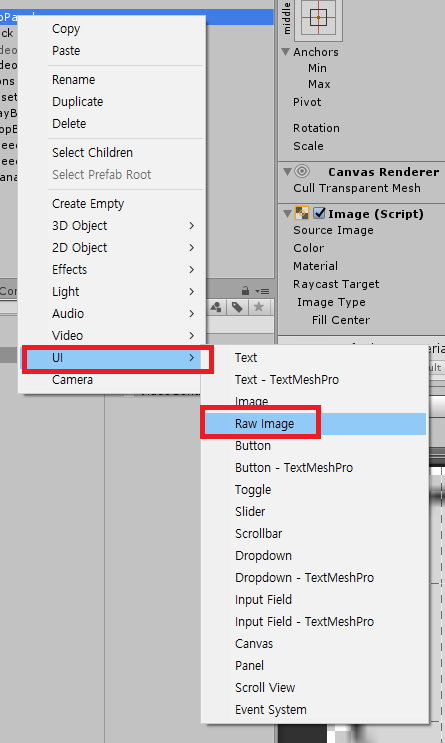The image size is (445, 743).
Task: Create a Toggle UI element
Action: coord(253,490)
